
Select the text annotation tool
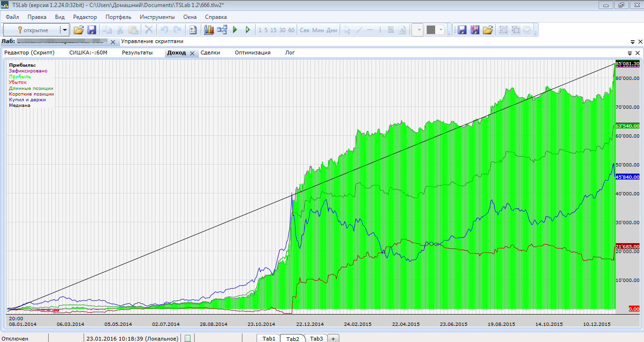pos(402,30)
